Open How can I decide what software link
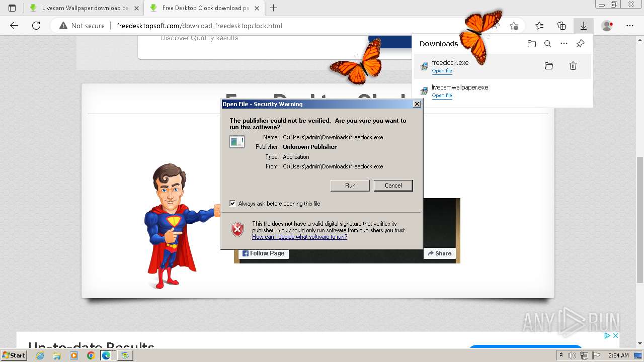Viewport: 644px width, 362px height. (299, 237)
